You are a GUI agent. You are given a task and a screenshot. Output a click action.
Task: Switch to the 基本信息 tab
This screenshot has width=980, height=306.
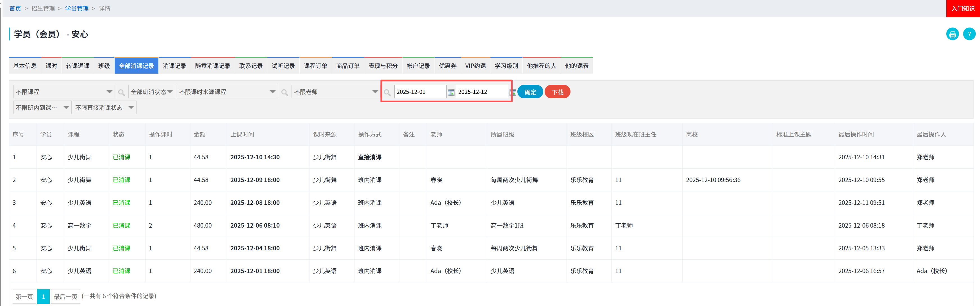24,65
